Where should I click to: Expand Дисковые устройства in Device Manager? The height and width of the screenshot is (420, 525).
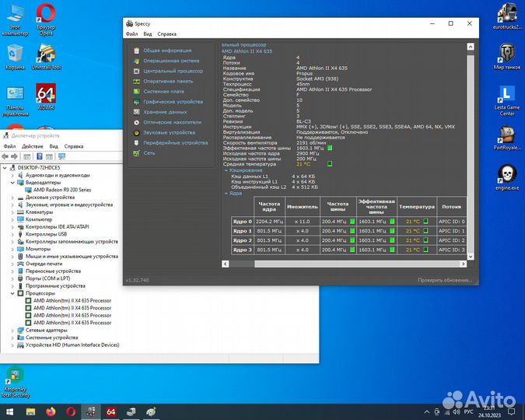click(x=12, y=198)
